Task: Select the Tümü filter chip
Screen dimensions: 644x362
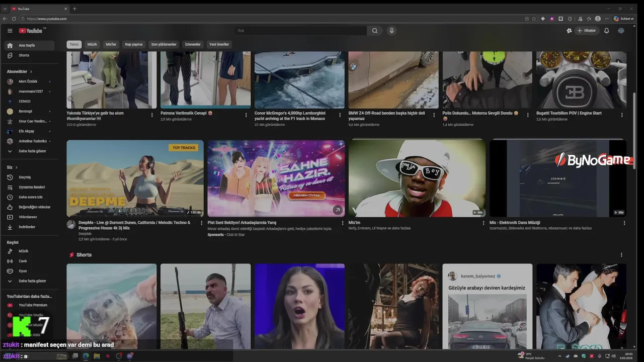Action: [74, 44]
